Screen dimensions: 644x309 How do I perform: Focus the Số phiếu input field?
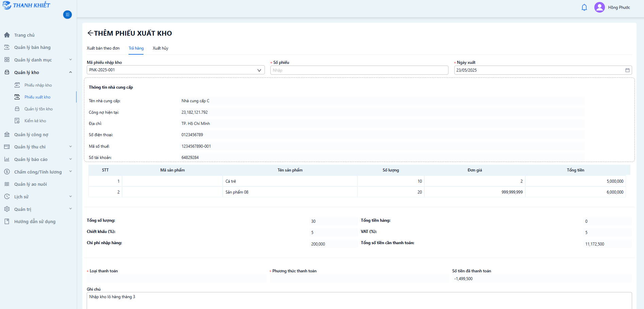point(359,70)
